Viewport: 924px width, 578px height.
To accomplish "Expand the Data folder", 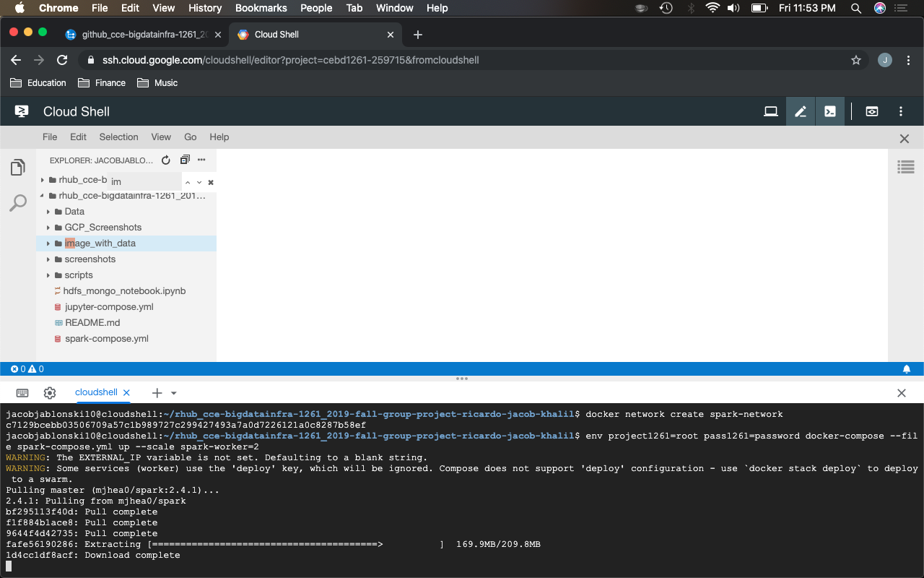I will [48, 212].
